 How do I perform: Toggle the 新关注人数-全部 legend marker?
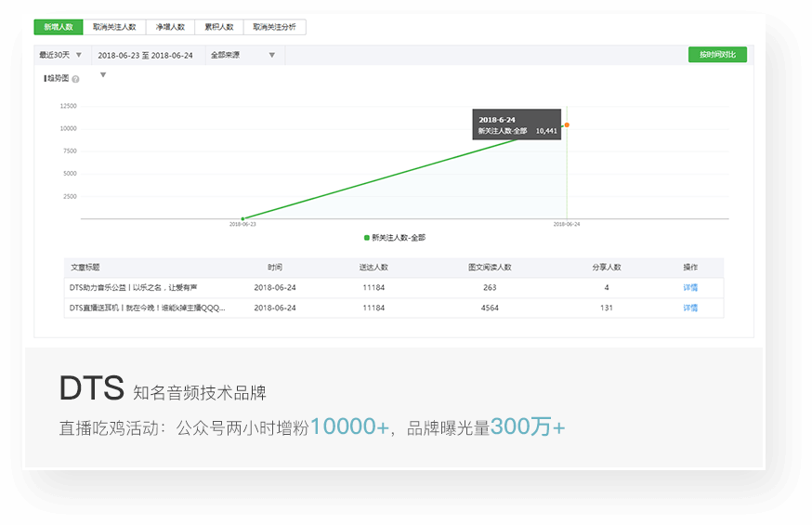pyautogui.click(x=367, y=238)
